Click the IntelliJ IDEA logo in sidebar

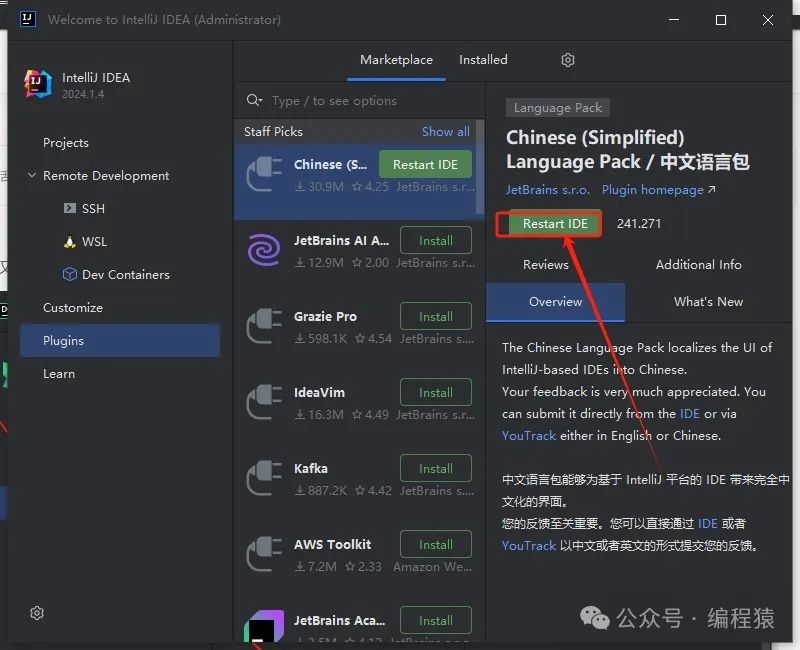click(x=38, y=85)
